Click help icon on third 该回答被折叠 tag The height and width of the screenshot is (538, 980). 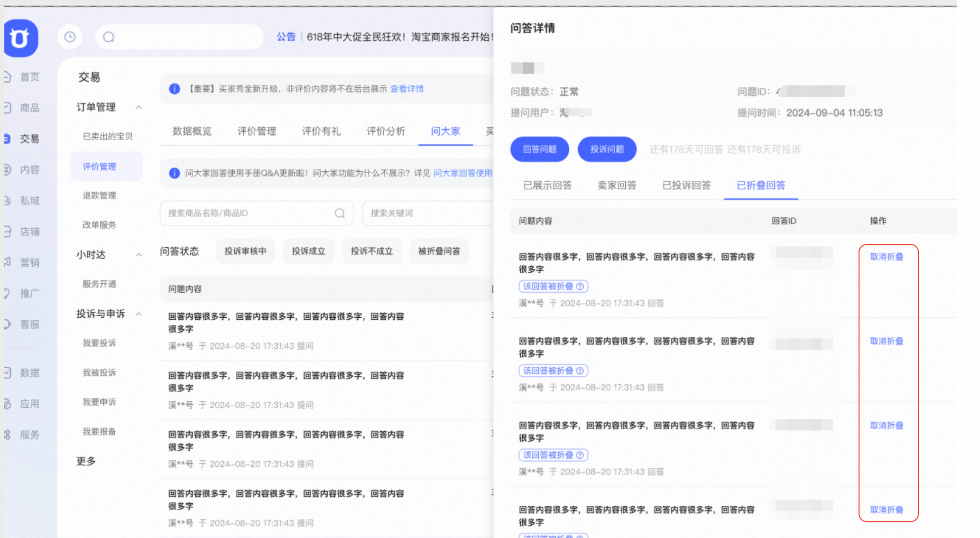point(580,455)
